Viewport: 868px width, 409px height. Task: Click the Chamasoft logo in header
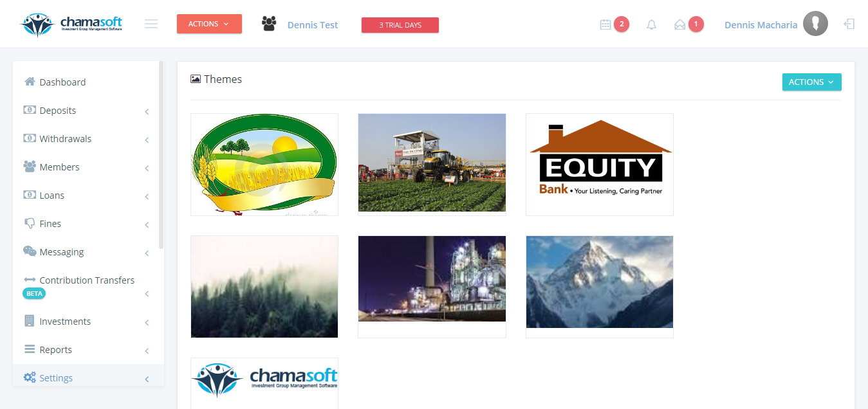tap(71, 24)
